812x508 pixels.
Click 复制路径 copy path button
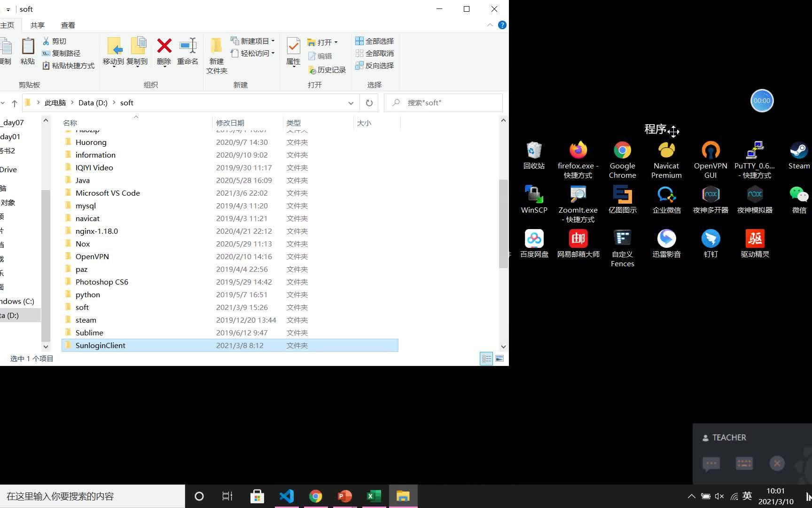tap(61, 53)
